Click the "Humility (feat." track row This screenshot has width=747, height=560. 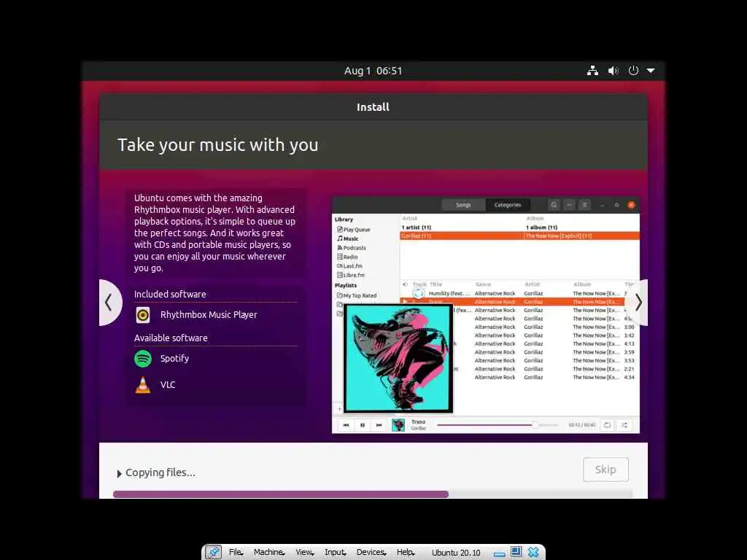[x=519, y=293]
